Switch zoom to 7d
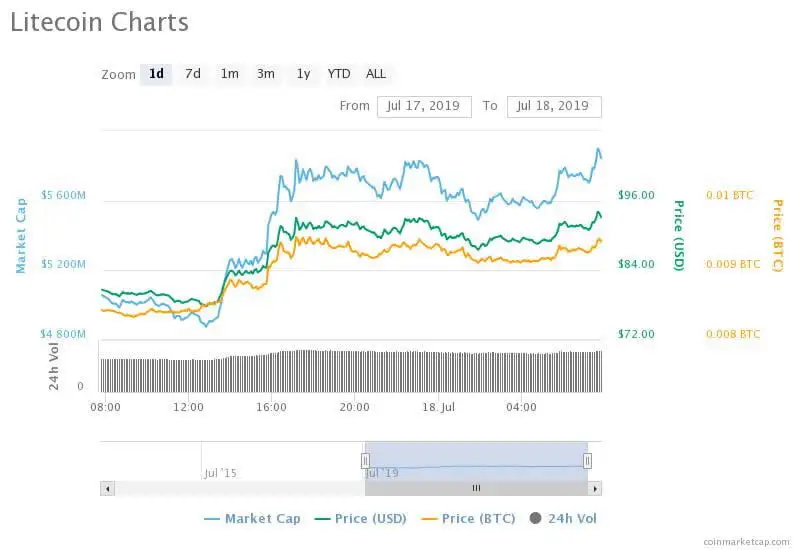Image resolution: width=800 pixels, height=550 pixels. (193, 74)
